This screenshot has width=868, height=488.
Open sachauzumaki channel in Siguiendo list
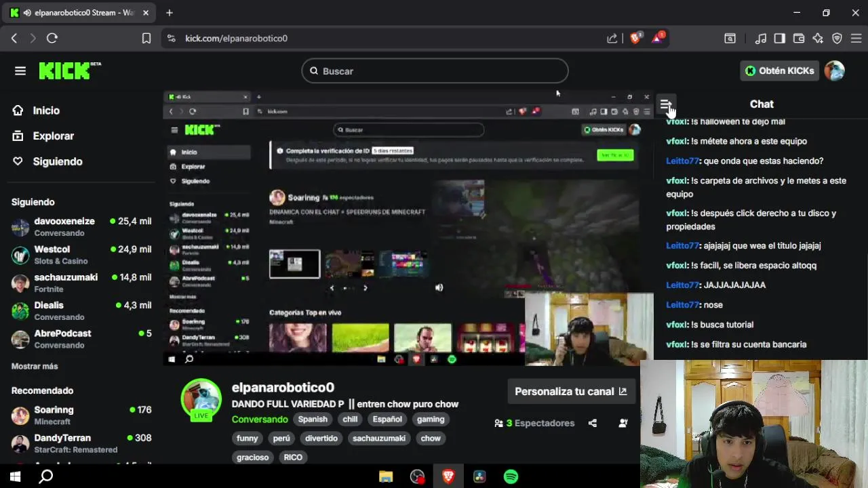pos(81,283)
